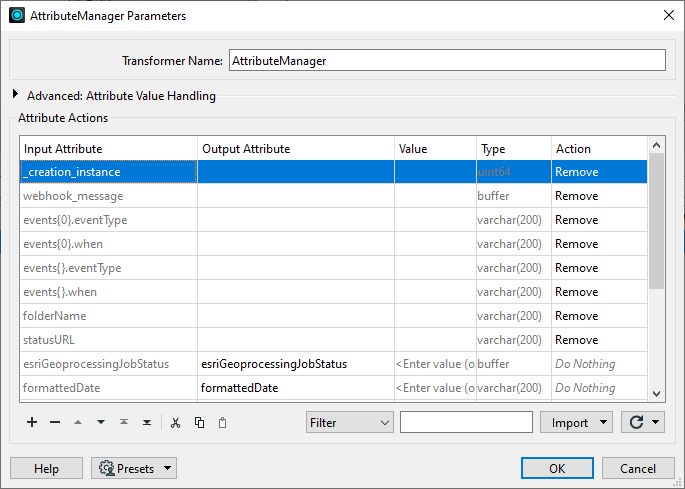This screenshot has width=685, height=489.
Task: Click the Type column header
Action: pyautogui.click(x=514, y=149)
